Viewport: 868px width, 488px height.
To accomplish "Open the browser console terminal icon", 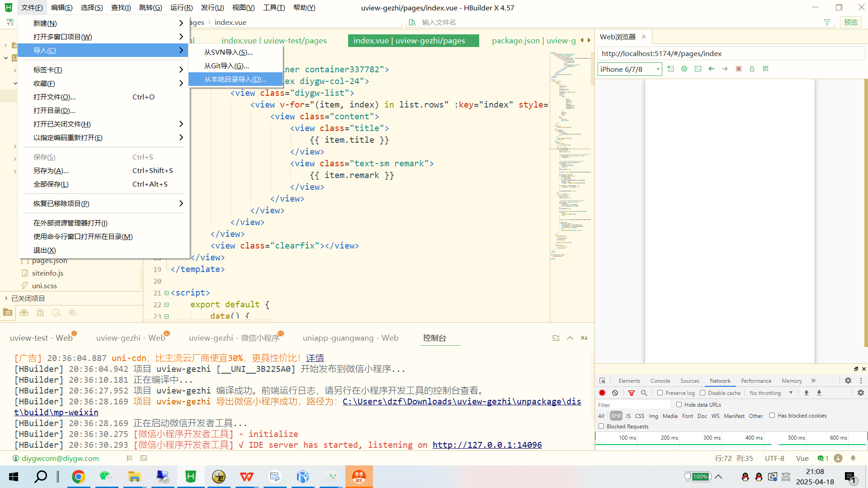I will pyautogui.click(x=698, y=69).
